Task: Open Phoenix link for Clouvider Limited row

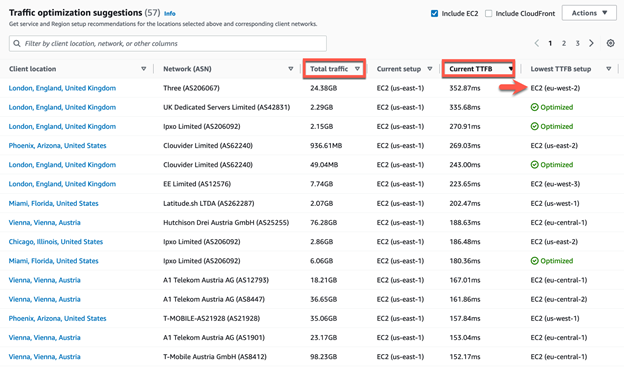Action: tap(57, 146)
